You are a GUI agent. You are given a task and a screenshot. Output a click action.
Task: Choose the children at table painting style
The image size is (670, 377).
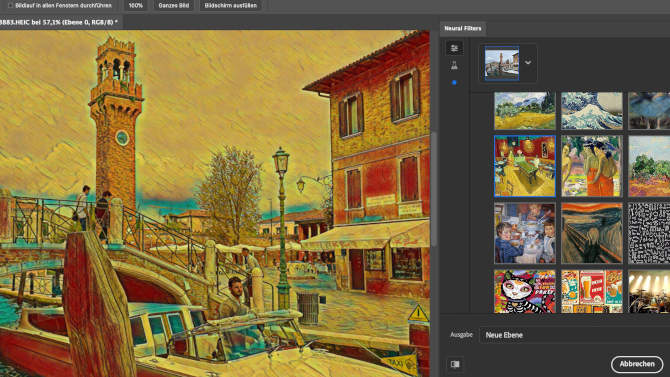point(525,233)
